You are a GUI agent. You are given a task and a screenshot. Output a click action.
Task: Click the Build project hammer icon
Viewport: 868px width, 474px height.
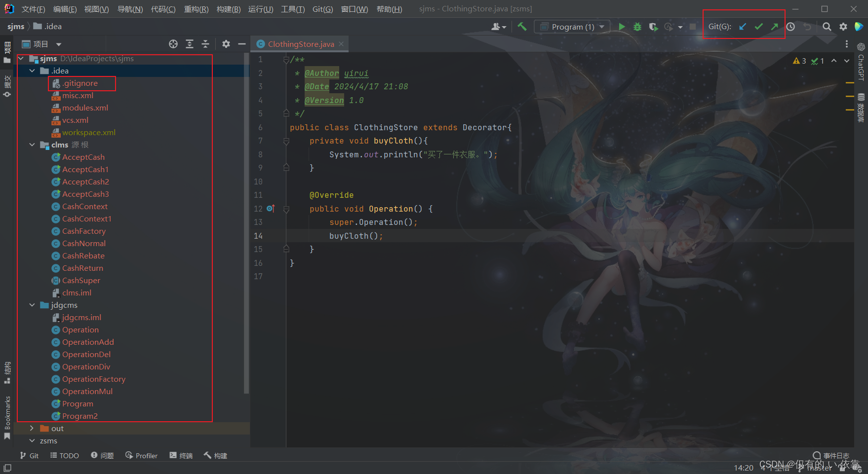click(522, 27)
